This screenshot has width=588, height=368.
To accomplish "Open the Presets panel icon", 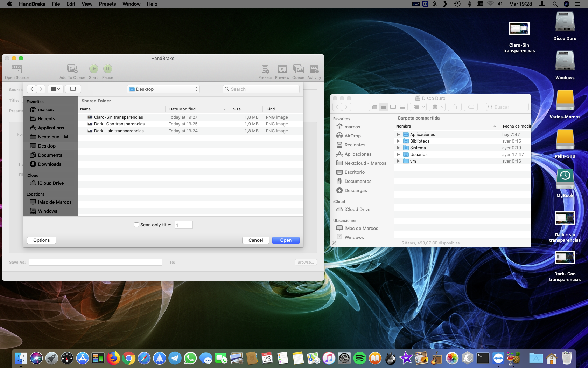I will point(265,69).
